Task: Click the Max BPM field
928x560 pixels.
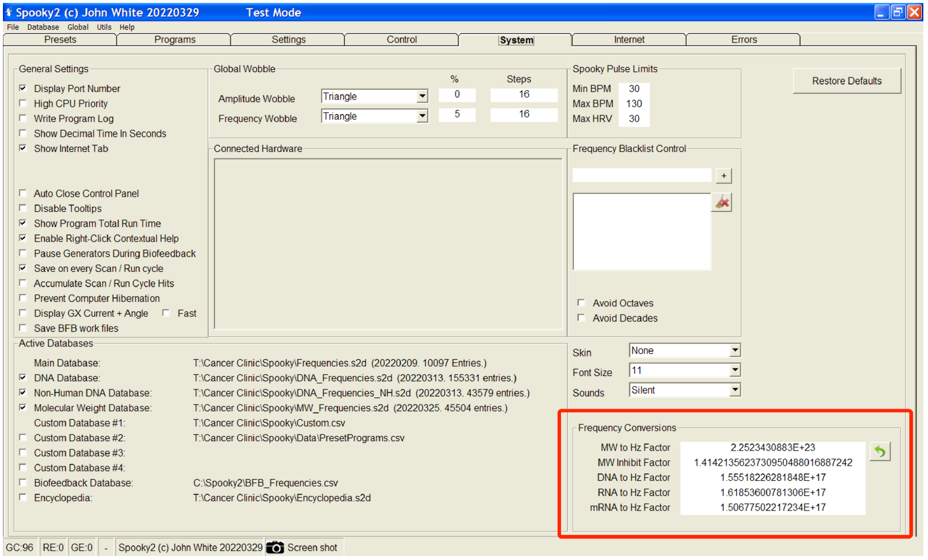Action: [634, 104]
